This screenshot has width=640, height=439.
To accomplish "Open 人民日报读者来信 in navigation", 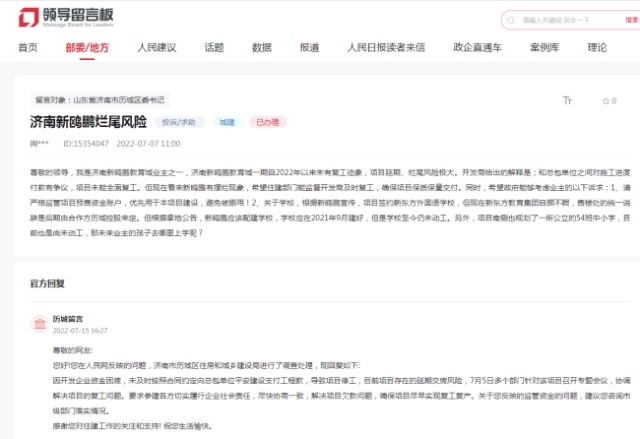I will click(x=386, y=47).
